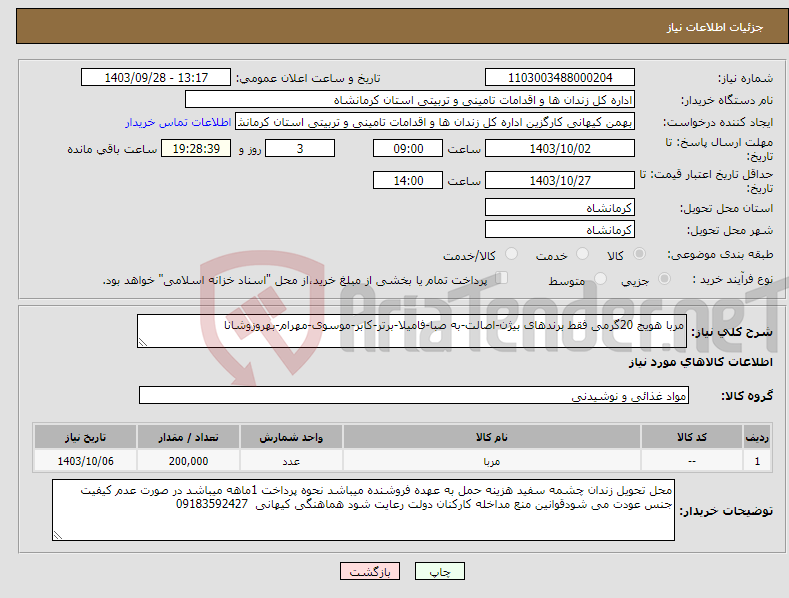Click the مربا item name cell
The height and width of the screenshot is (598, 789).
tap(492, 461)
